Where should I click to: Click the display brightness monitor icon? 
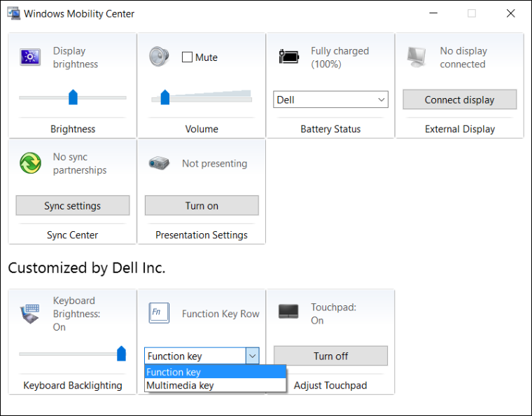point(30,57)
